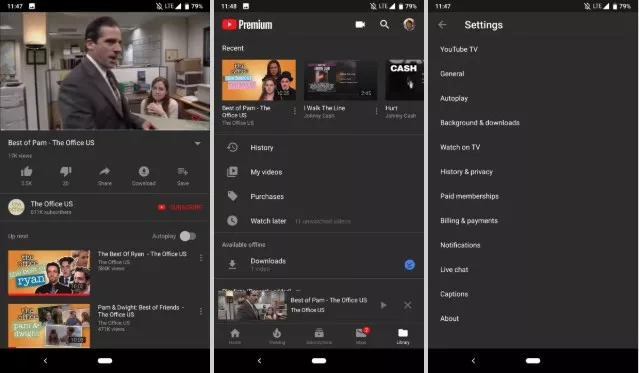639x373 pixels.
Task: Expand miniplayer Best of Pam thumbnail
Action: [x=252, y=305]
